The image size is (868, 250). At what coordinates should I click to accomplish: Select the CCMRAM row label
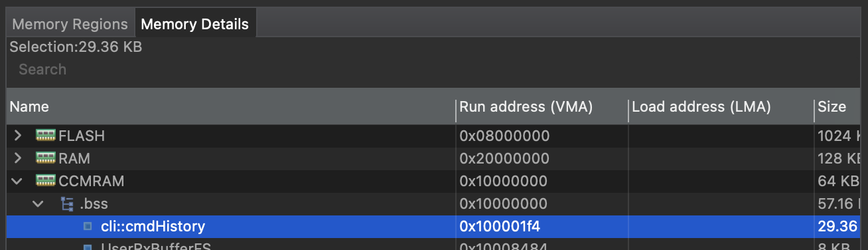pos(91,181)
